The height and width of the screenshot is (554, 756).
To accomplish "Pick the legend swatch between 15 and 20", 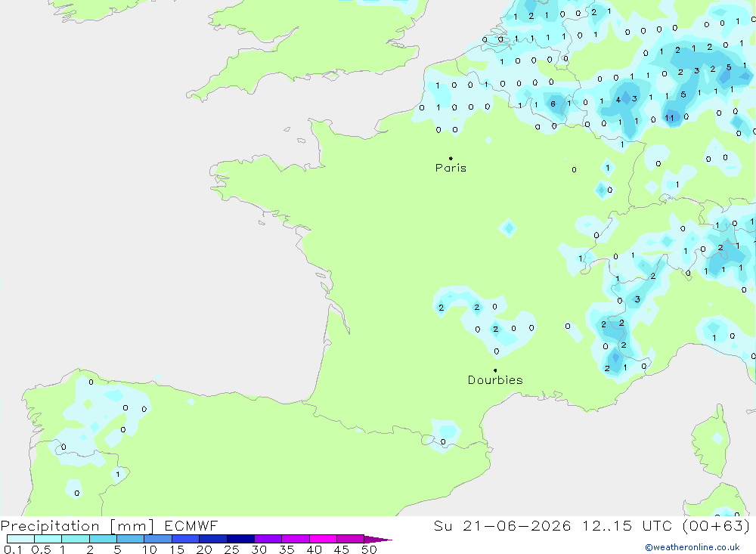I will click(186, 539).
